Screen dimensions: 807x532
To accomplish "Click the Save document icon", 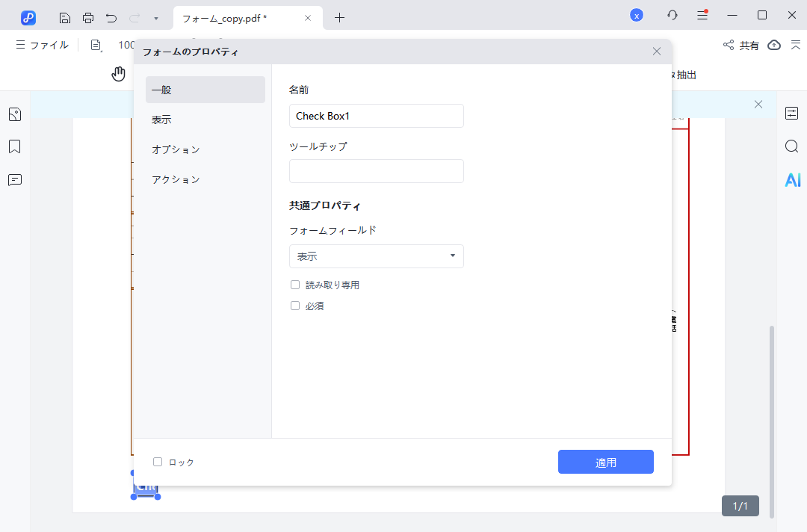I will tap(64, 15).
